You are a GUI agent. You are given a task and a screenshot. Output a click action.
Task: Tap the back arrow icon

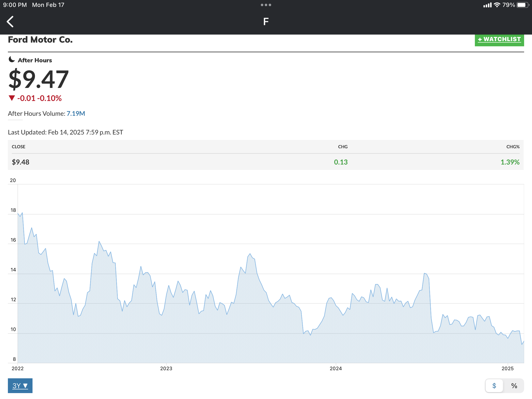(x=10, y=22)
